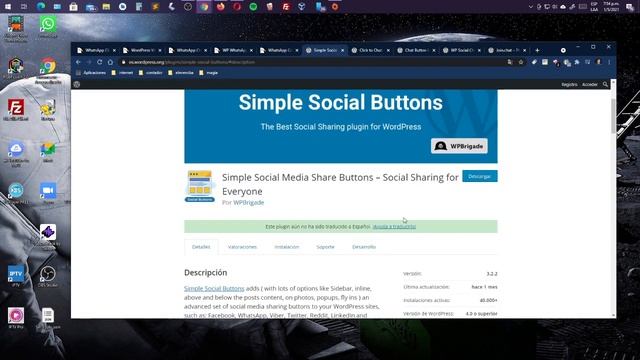Click the Simple Social Buttons banner title
Image resolution: width=640 pixels, height=360 pixels.
[x=340, y=102]
